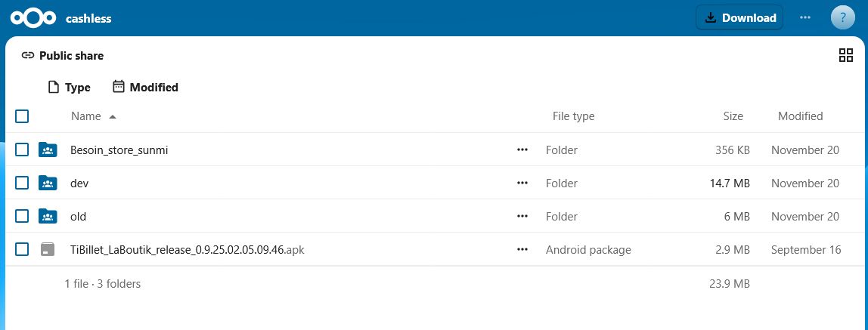Sort files by Size column
Viewport: 868px width, 330px height.
[x=733, y=116]
